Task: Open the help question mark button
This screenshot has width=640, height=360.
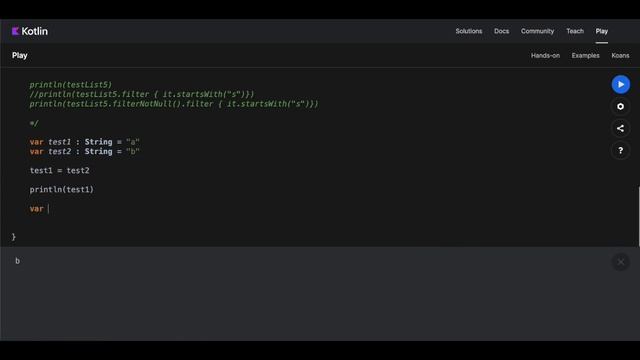Action: [x=620, y=151]
